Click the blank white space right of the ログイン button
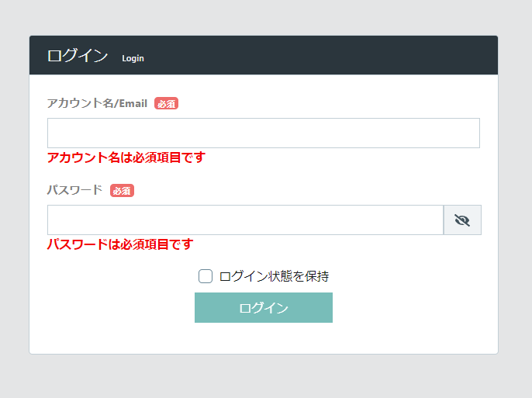Image resolution: width=532 pixels, height=398 pixels. click(x=411, y=307)
